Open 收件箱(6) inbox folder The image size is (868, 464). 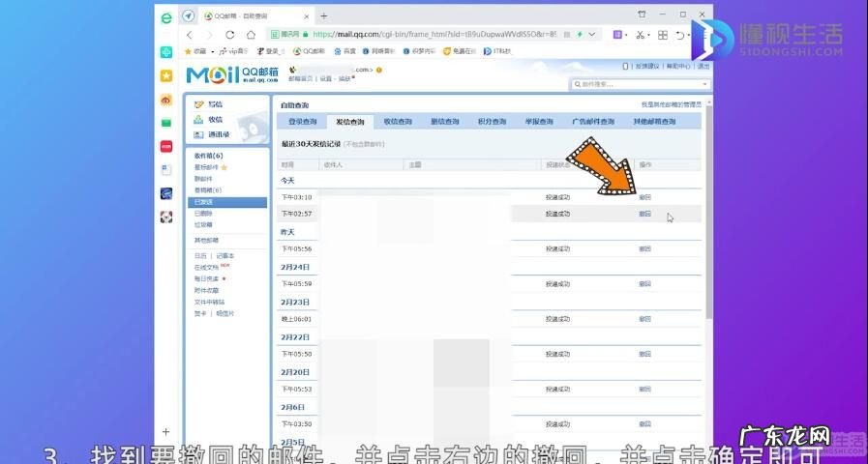[x=208, y=156]
